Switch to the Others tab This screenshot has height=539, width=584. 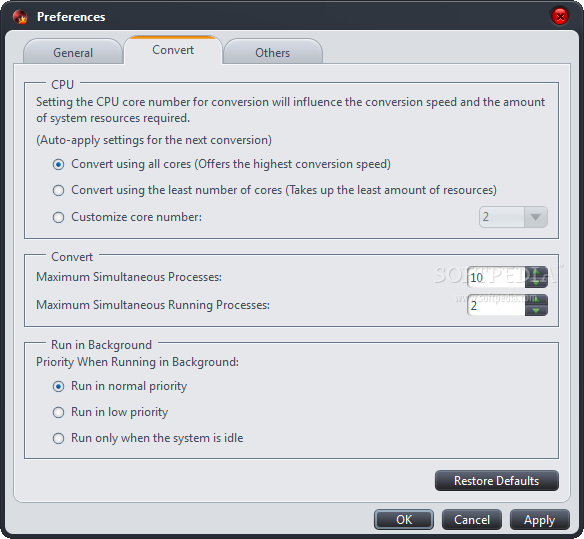click(x=273, y=52)
